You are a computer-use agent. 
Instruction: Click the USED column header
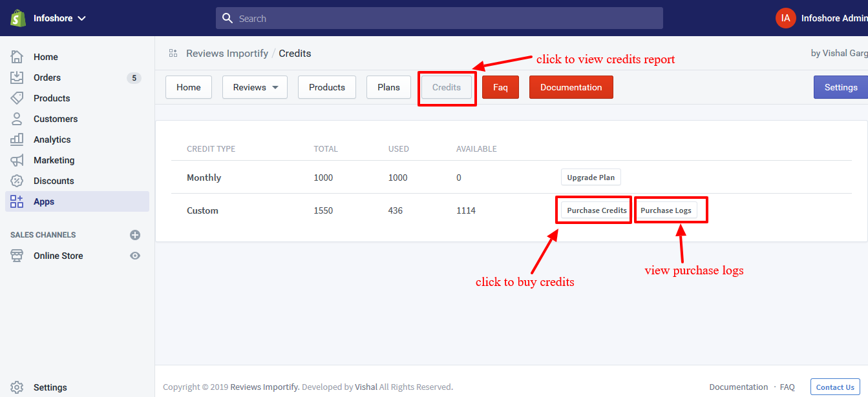399,149
